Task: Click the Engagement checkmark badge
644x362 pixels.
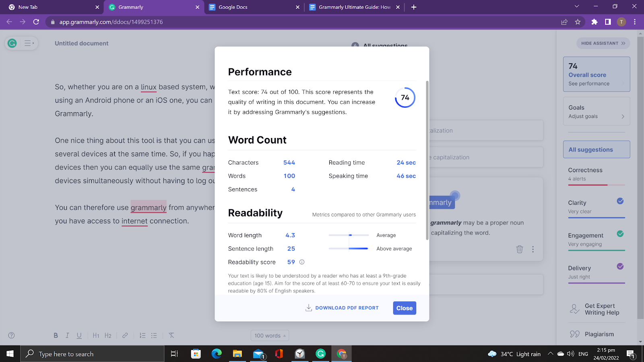Action: (620, 234)
